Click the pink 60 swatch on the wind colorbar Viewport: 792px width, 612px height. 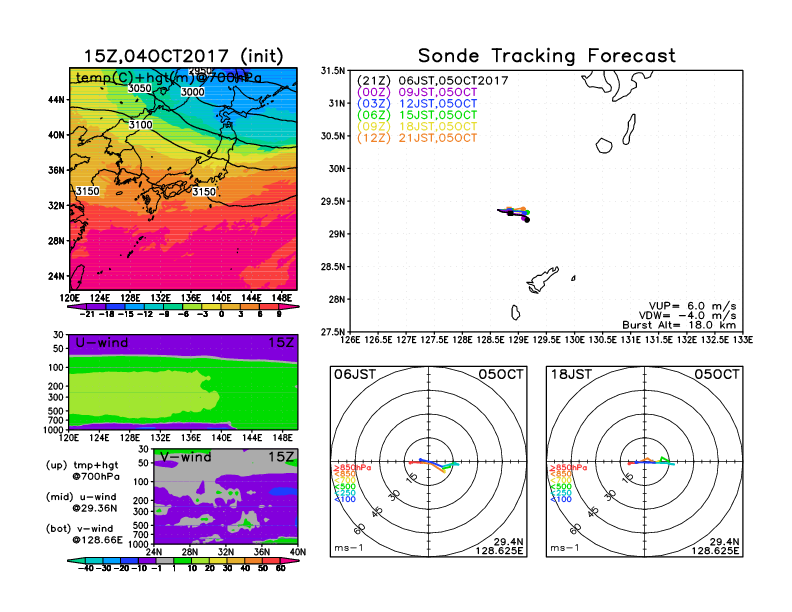[x=289, y=561]
